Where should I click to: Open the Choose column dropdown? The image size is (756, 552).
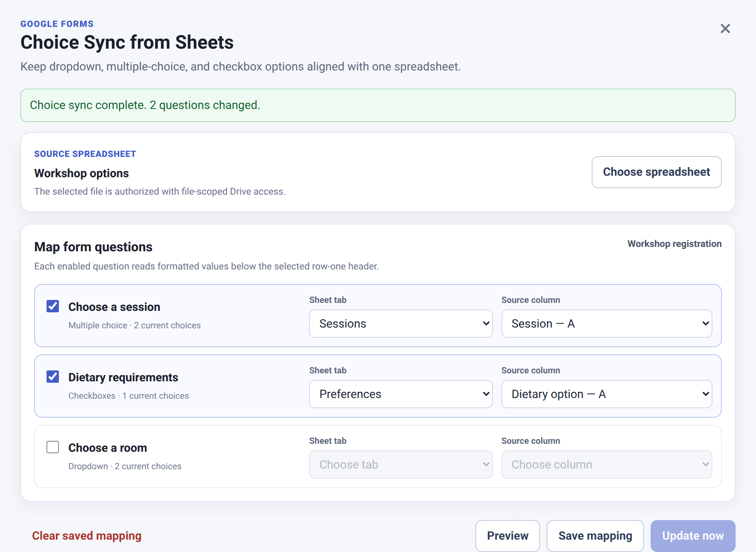[x=607, y=464]
